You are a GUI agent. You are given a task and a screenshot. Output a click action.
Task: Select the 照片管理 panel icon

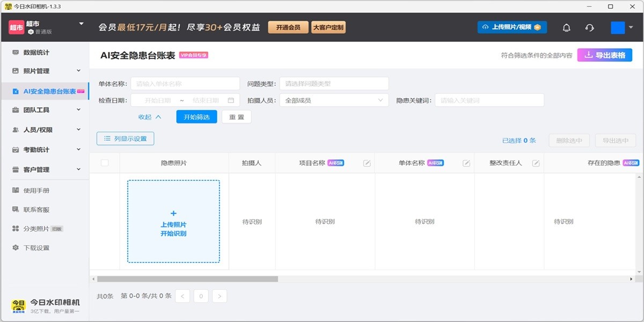pos(15,71)
